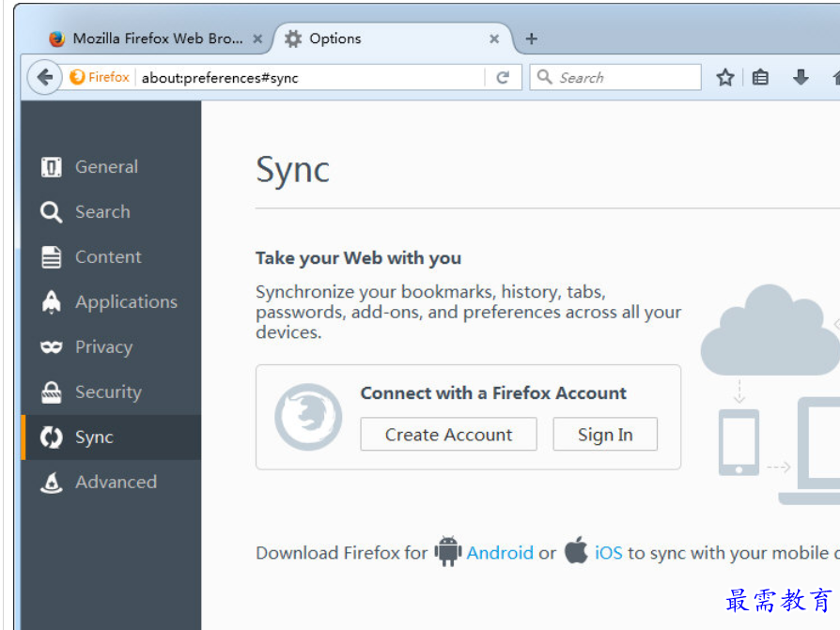Switch to the Mozilla Firefox Web Bro... tab

(x=154, y=38)
